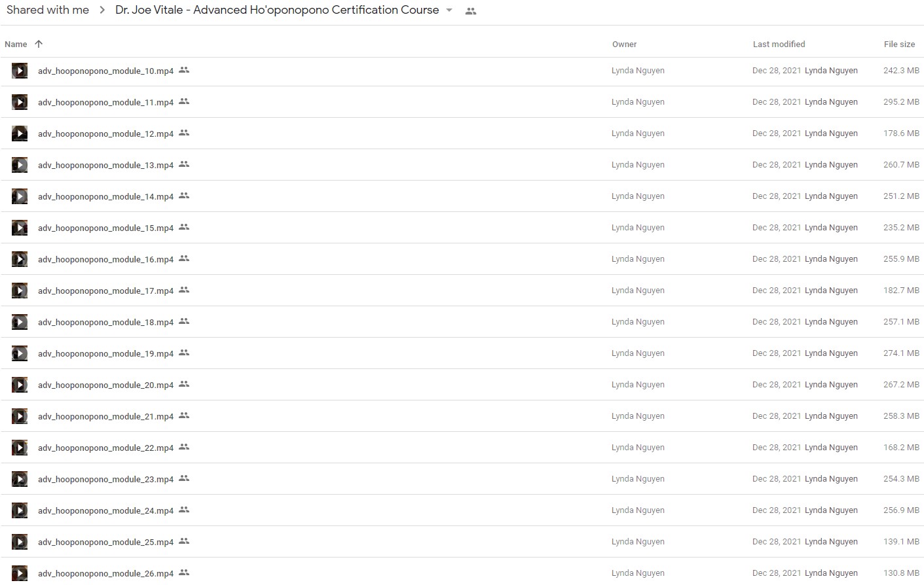The image size is (924, 585).
Task: Open video thumbnail for adv_hooponopono_module_24.mp4
Action: [x=20, y=510]
